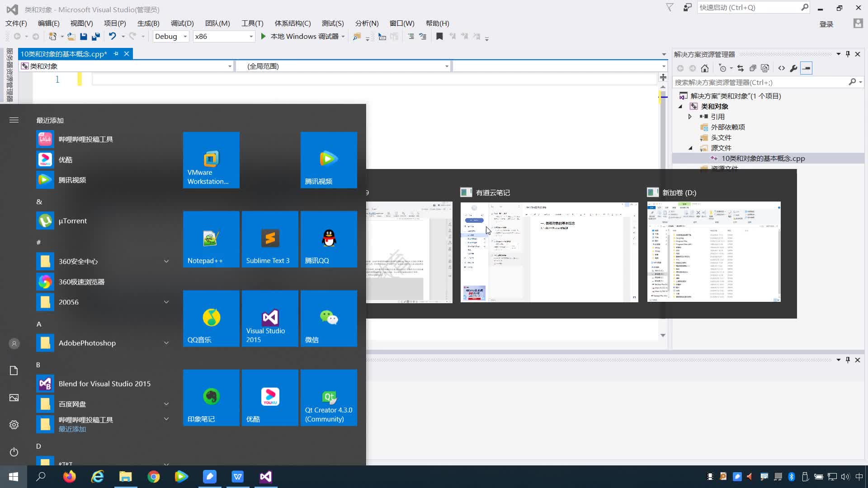This screenshot has height=488, width=868.
Task: Click Home icon in Solution Explorer
Action: point(705,68)
